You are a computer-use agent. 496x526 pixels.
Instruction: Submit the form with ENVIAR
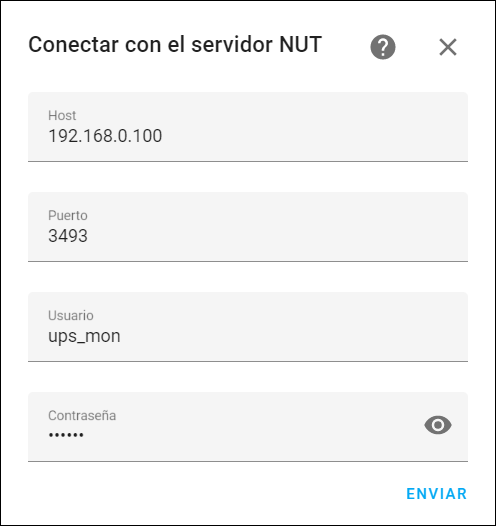tap(437, 494)
